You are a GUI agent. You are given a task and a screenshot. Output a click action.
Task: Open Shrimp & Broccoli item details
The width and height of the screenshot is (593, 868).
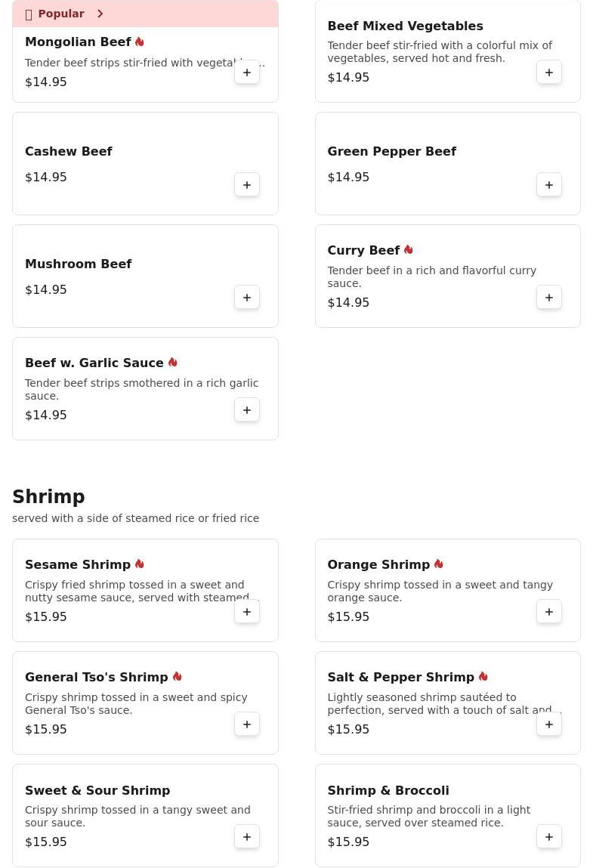388,790
